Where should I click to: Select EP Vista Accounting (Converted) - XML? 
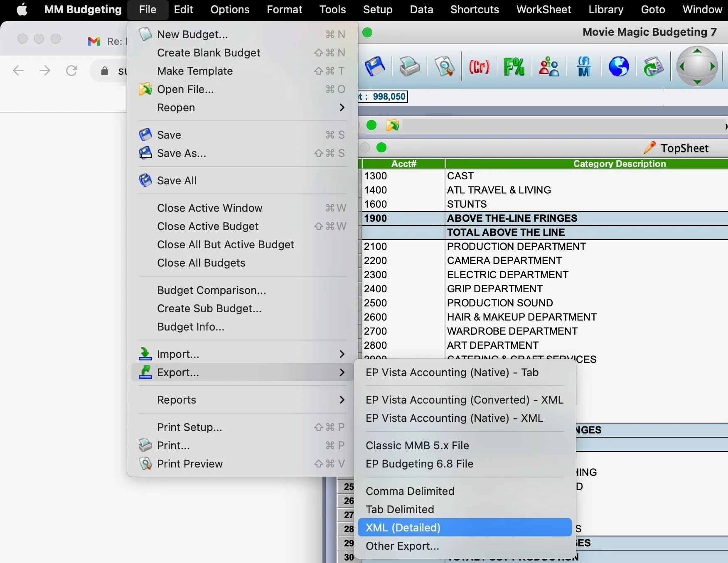tap(465, 400)
